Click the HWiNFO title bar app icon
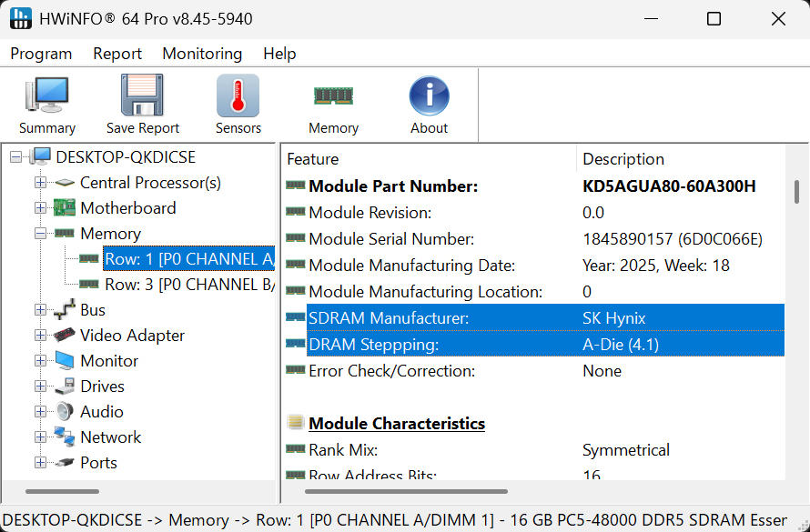 tap(20, 19)
